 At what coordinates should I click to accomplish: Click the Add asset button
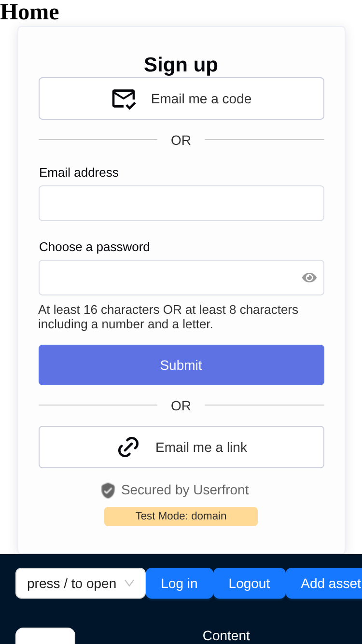[324, 583]
